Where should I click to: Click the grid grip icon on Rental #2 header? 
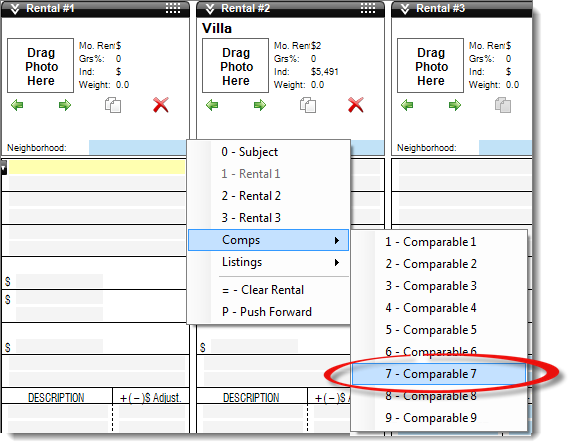coord(368,8)
